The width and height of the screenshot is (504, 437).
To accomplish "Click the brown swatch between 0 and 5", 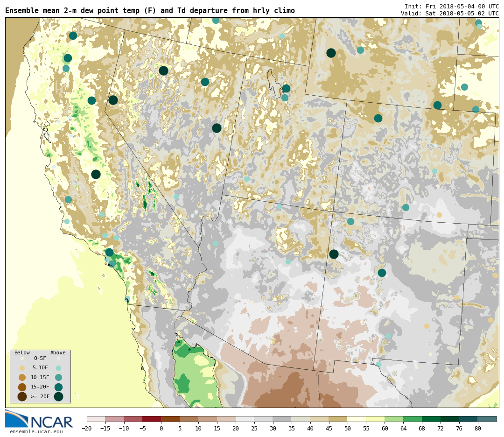I will pyautogui.click(x=170, y=419).
